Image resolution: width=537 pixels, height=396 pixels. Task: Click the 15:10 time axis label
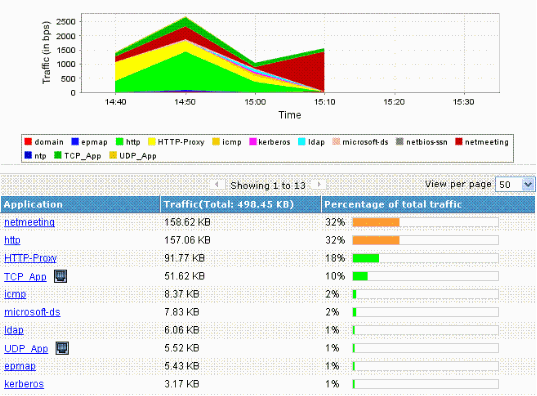[x=324, y=102]
